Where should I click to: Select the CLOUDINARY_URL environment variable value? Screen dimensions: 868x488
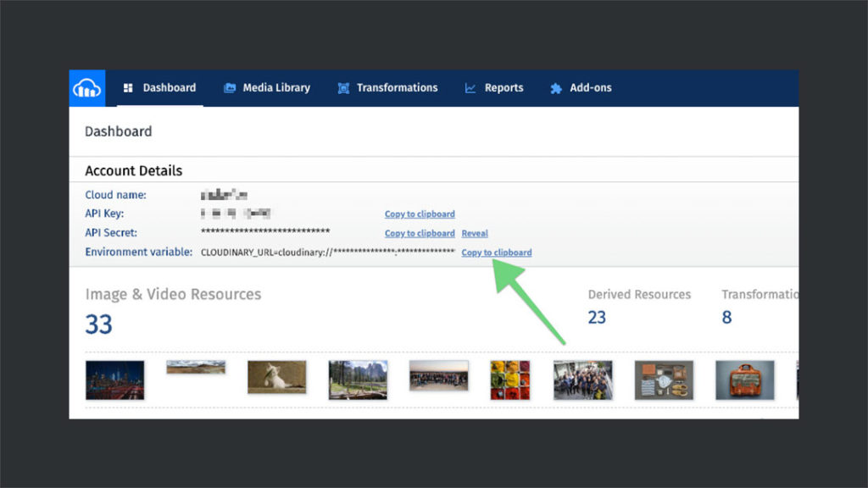328,252
